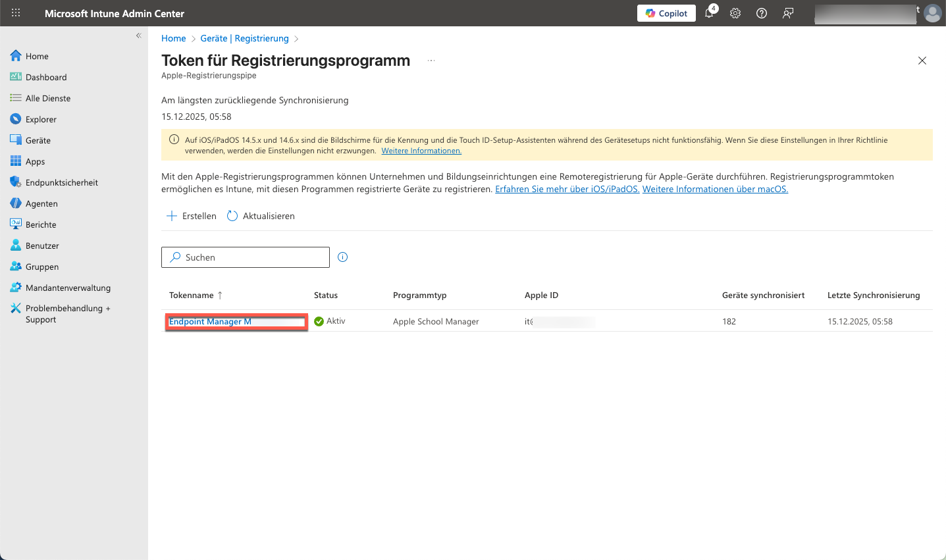Go to Geräte | Registrierung breadcrumb
The width and height of the screenshot is (946, 560).
244,38
